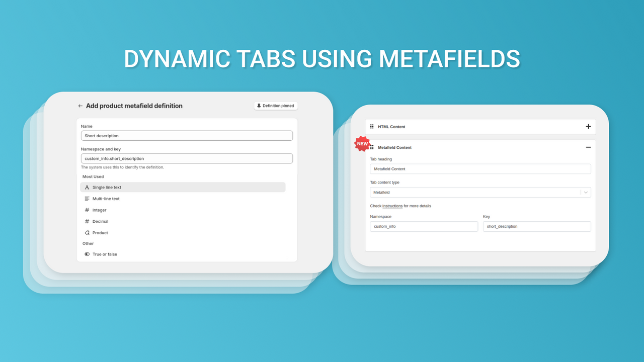
Task: Click the Add product metafield definition heading
Action: click(134, 106)
